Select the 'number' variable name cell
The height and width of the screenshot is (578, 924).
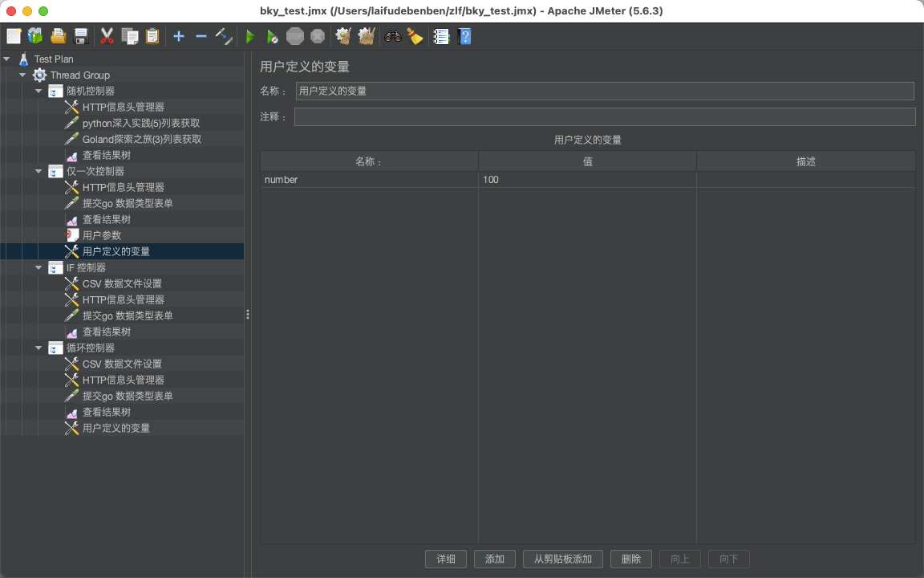click(x=370, y=179)
